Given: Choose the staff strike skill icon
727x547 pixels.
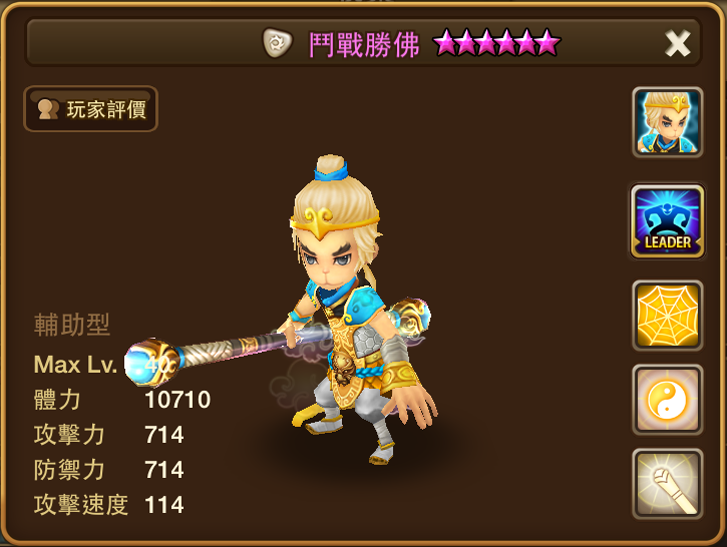Looking at the screenshot, I should click(x=668, y=484).
